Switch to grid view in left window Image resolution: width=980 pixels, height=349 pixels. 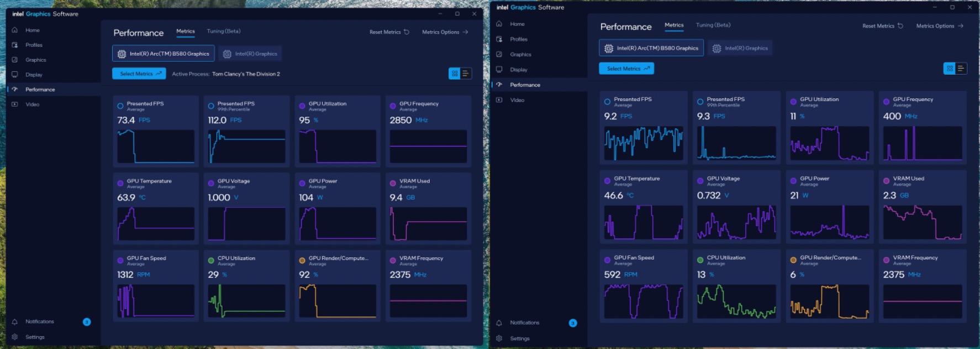(455, 74)
